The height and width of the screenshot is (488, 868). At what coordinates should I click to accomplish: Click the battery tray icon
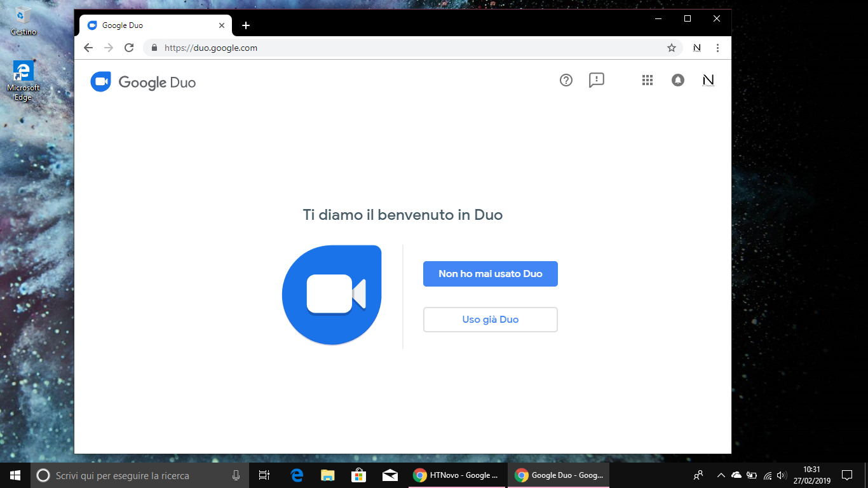(752, 475)
